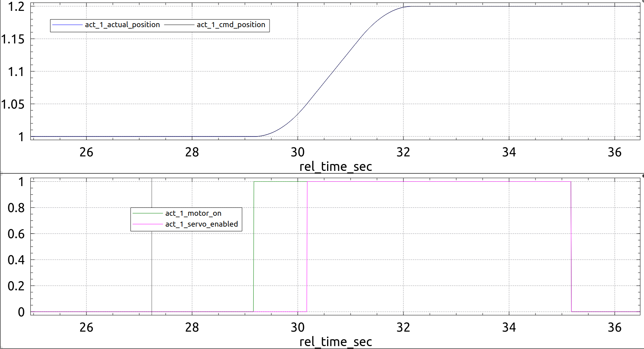Select the rel_time_sec label under the bottom plot

click(x=336, y=341)
